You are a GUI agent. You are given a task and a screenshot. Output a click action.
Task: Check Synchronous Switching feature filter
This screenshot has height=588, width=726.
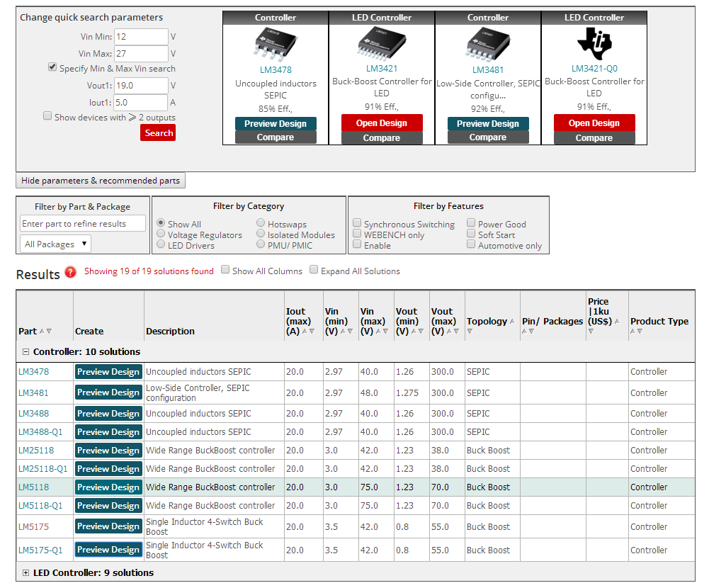[x=357, y=222]
